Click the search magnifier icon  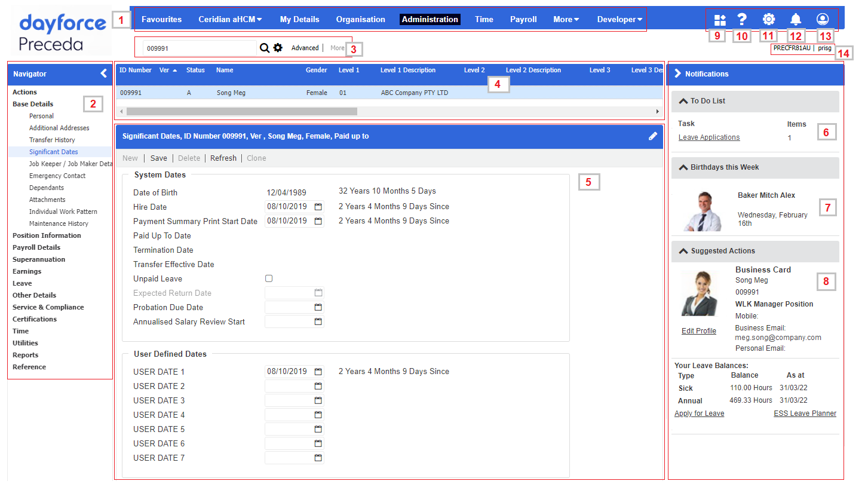point(265,48)
